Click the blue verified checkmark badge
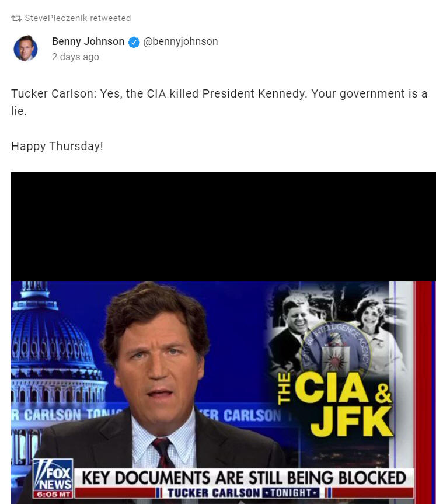Viewport: 436px width, 504px height. tap(134, 42)
